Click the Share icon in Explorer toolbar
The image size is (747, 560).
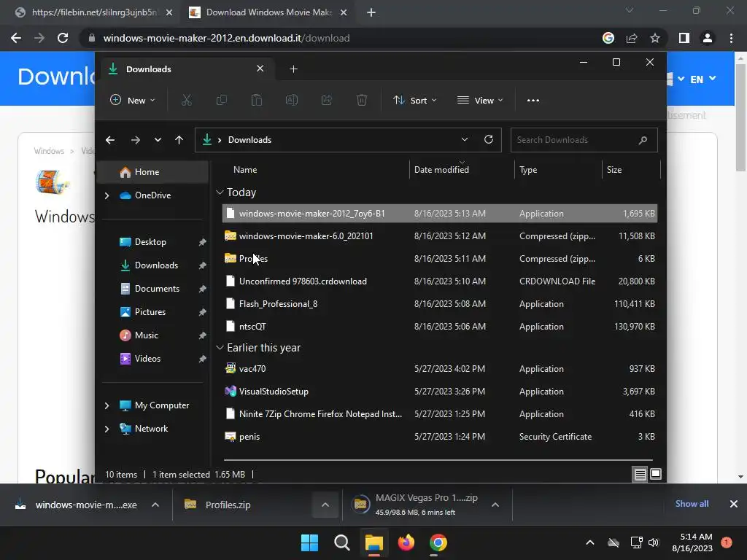[327, 101]
